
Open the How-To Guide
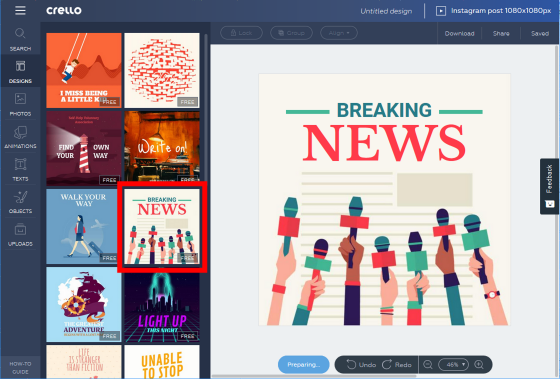pos(20,367)
